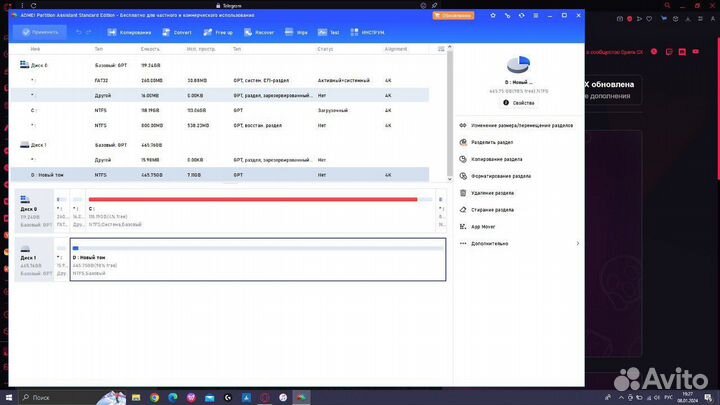Click the notification center icon in system tray
Viewport: 720px width, 405px height.
708,398
